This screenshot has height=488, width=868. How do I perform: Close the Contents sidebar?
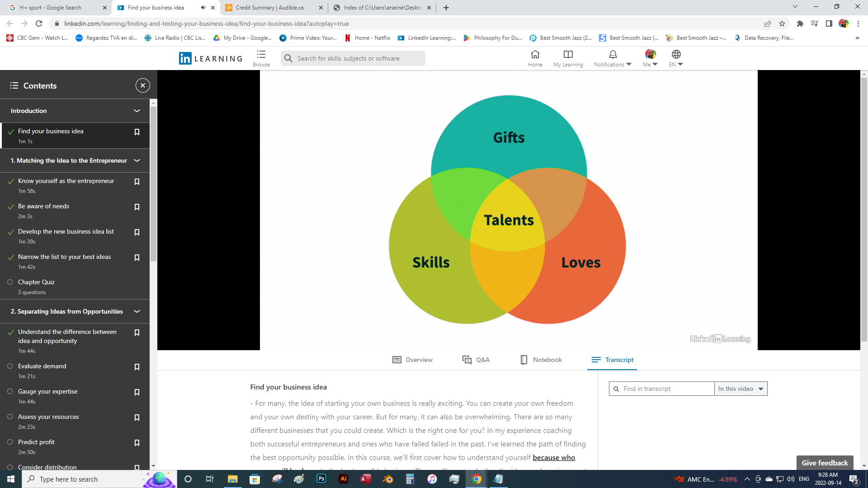(x=142, y=85)
